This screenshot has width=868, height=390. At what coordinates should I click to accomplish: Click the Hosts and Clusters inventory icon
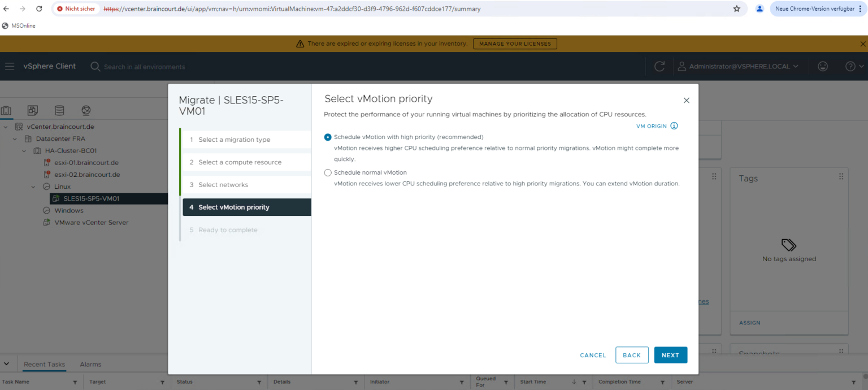pyautogui.click(x=7, y=110)
